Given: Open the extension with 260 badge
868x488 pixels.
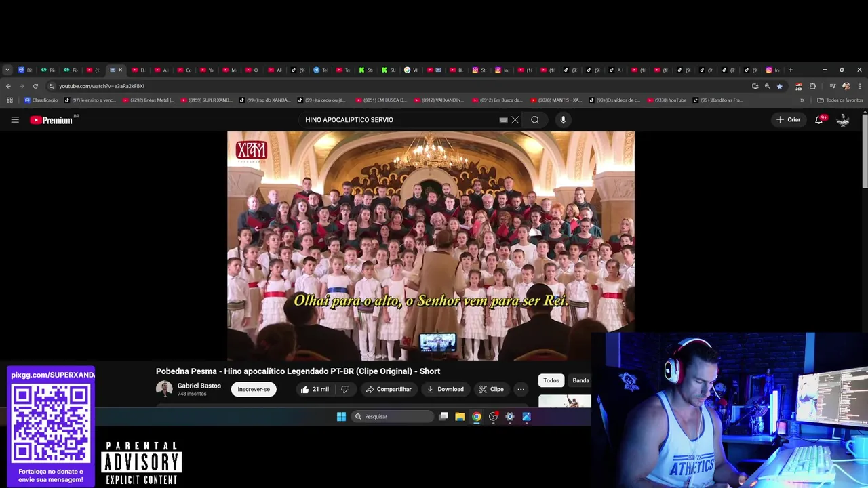Looking at the screenshot, I should point(799,86).
